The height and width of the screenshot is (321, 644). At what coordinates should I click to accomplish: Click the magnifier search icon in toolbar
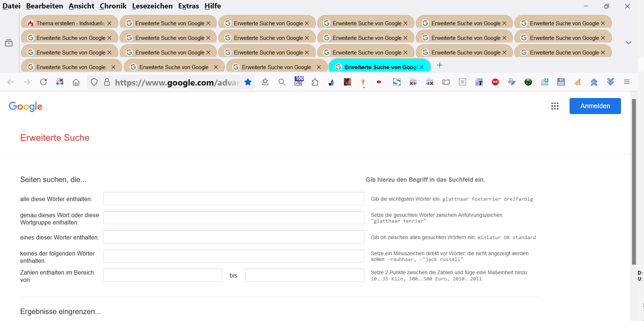click(282, 82)
